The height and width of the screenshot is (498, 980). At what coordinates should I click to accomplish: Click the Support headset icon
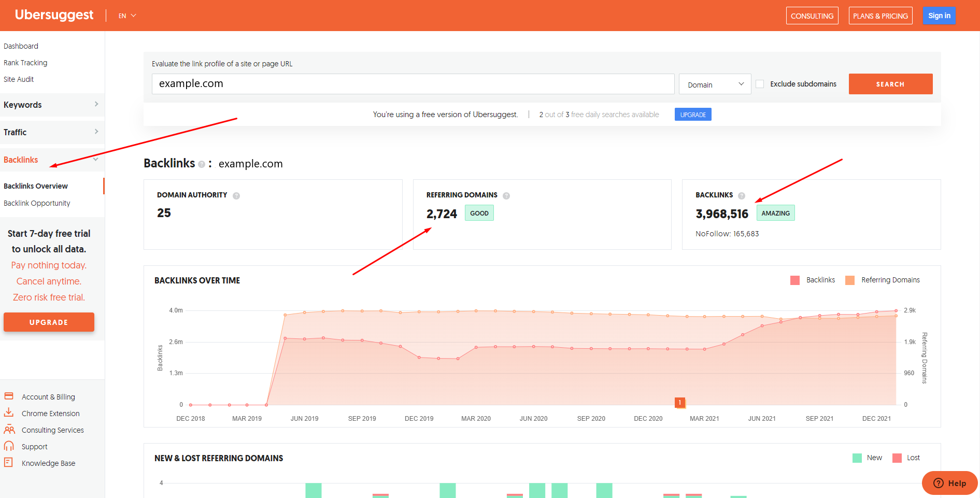pyautogui.click(x=9, y=446)
